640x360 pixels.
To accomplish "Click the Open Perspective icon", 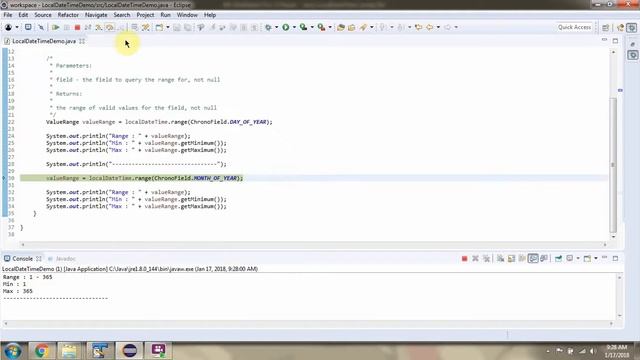I will coord(606,27).
